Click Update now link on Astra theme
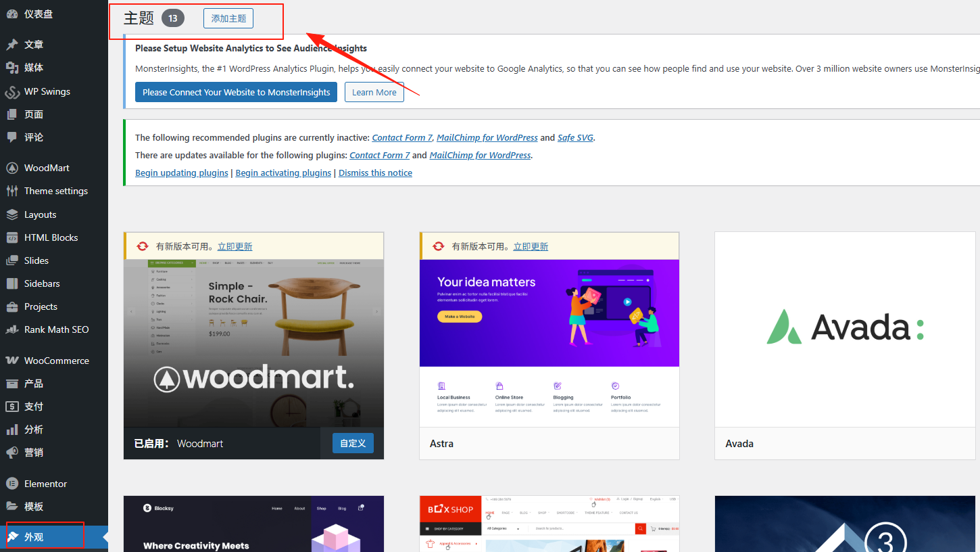This screenshot has width=980, height=552. (531, 246)
